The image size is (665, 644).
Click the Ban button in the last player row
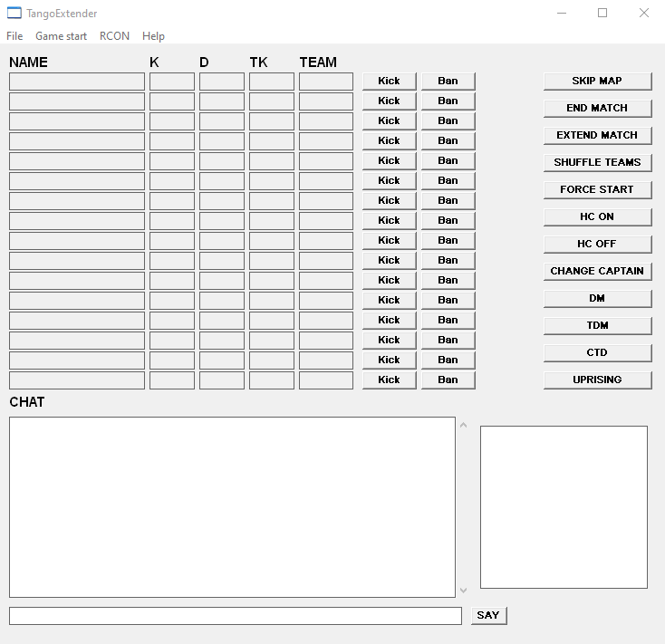pos(448,380)
